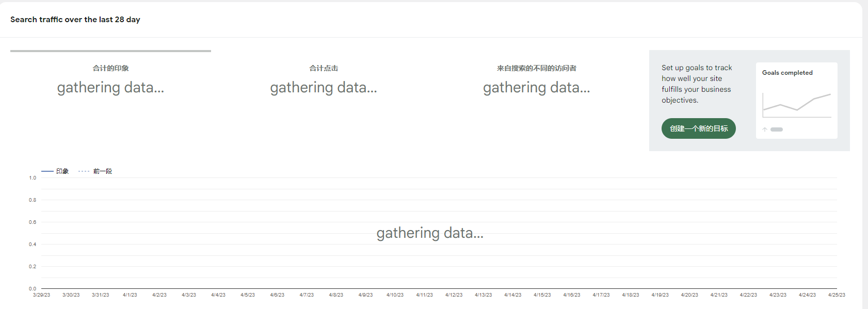Toggle the 前一段 dashed legend series

(x=95, y=171)
